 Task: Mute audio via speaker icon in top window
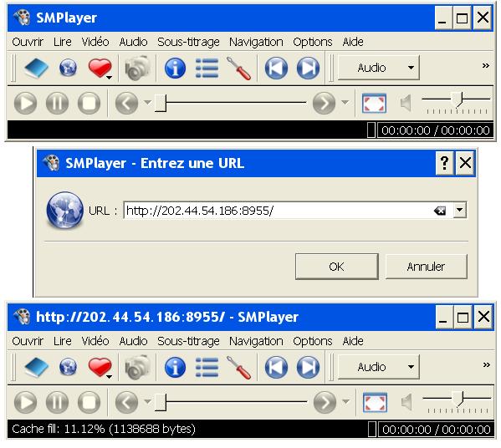(406, 103)
